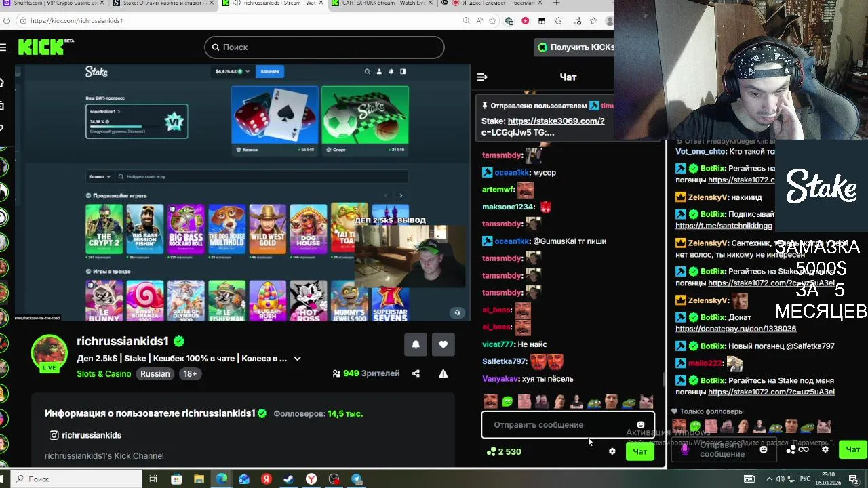Open t.me/santehnikkingg link in right chat
Image resolution: width=868 pixels, height=488 pixels.
pos(724,226)
